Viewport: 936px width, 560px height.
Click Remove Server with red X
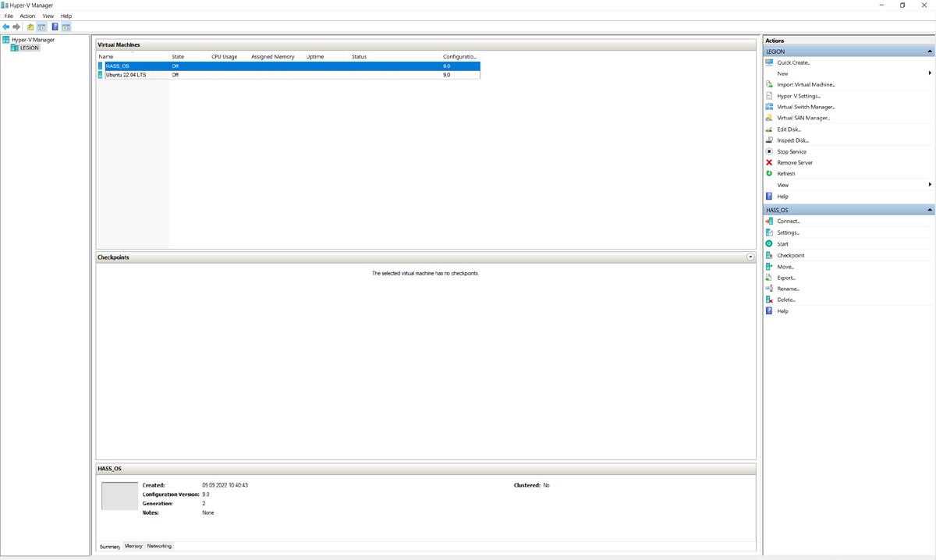[795, 162]
